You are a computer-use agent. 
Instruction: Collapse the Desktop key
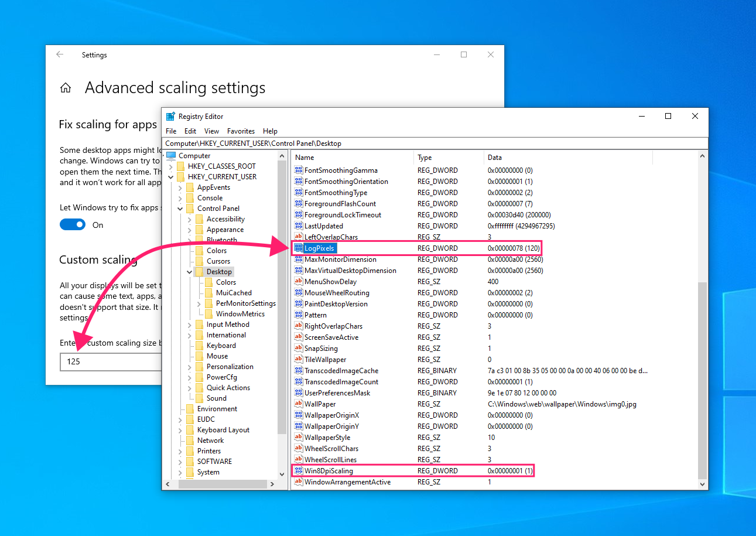point(189,272)
